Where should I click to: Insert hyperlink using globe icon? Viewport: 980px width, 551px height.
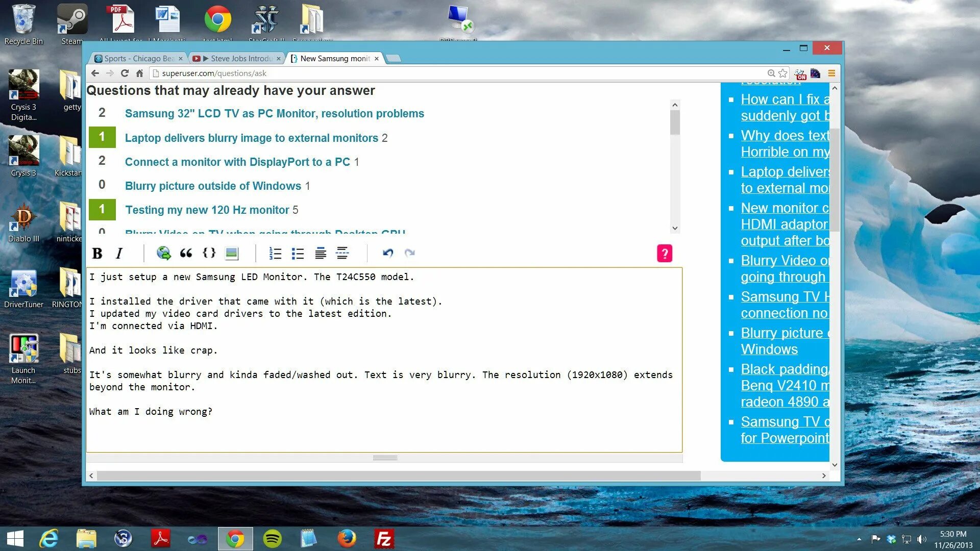(x=163, y=253)
